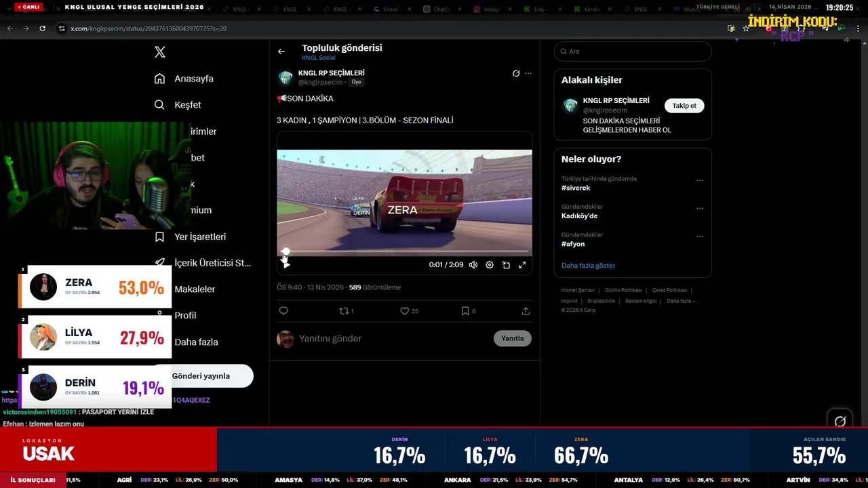The image size is (868, 488).
Task: Open the #siverek trend
Action: coord(576,188)
